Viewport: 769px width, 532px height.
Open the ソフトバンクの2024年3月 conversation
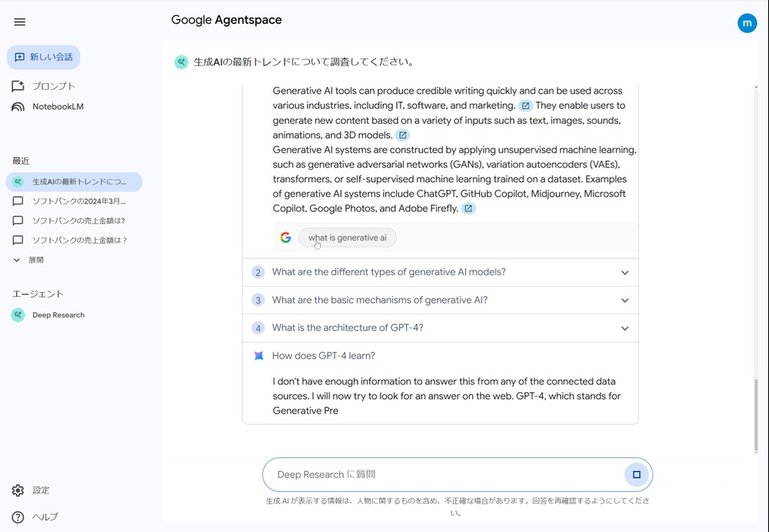(x=73, y=202)
